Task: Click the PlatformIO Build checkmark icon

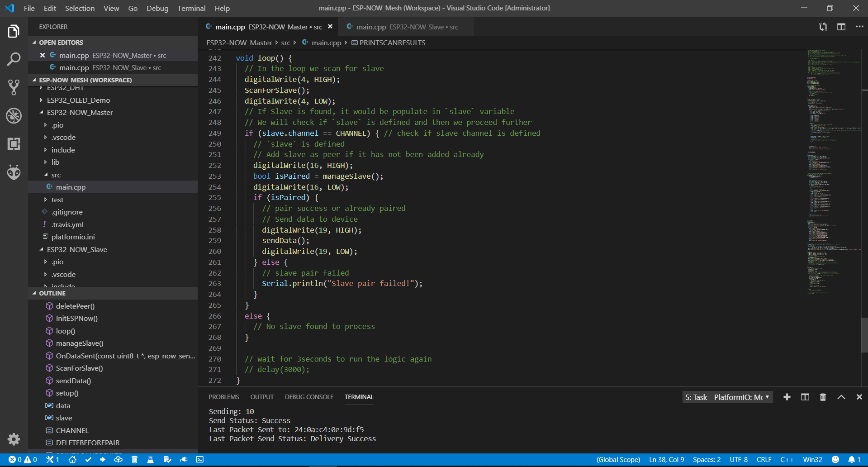Action: coord(88,460)
